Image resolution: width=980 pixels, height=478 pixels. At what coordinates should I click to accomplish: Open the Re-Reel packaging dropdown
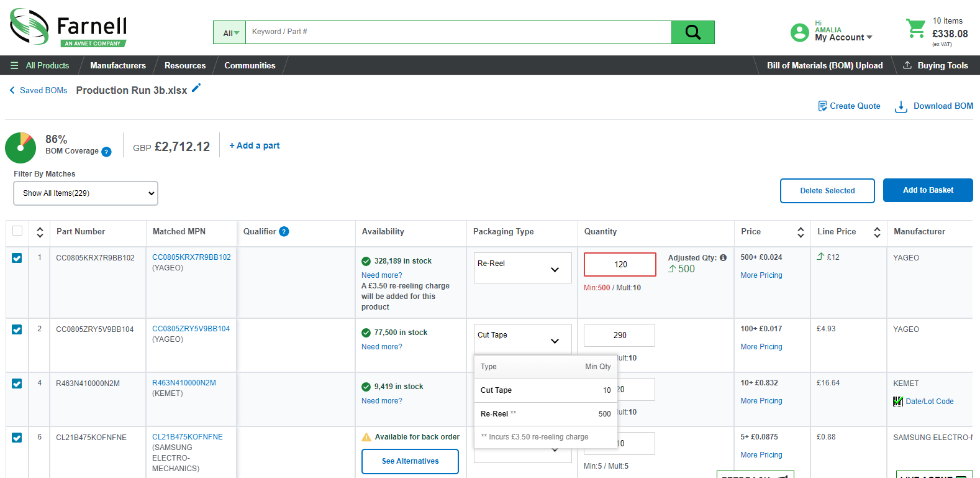pos(523,268)
